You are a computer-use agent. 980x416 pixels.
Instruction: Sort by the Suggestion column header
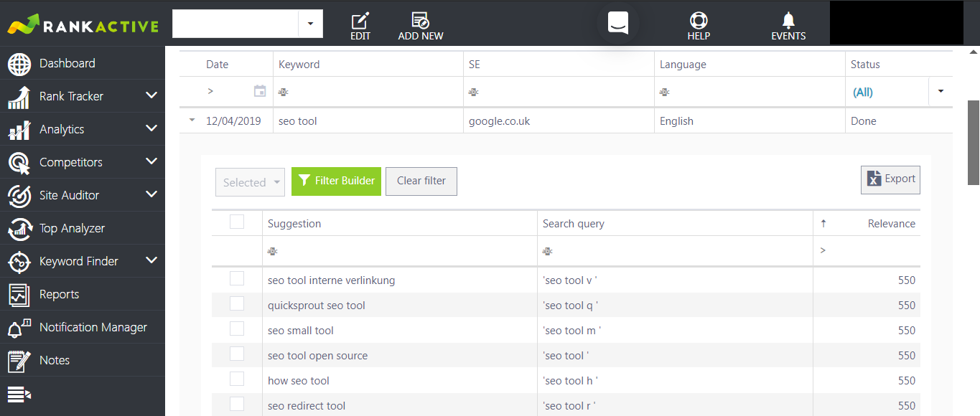(400, 223)
